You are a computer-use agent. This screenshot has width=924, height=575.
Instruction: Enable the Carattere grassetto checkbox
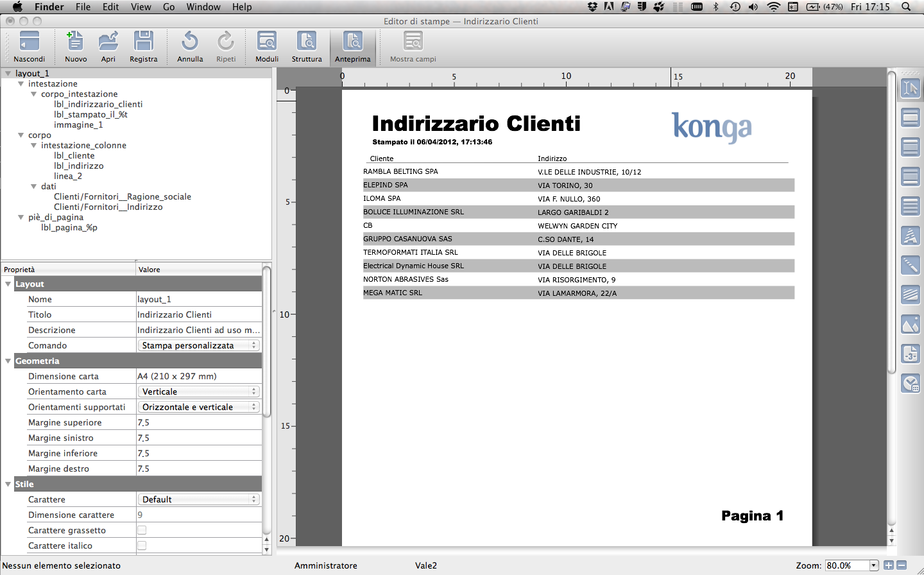click(x=142, y=530)
